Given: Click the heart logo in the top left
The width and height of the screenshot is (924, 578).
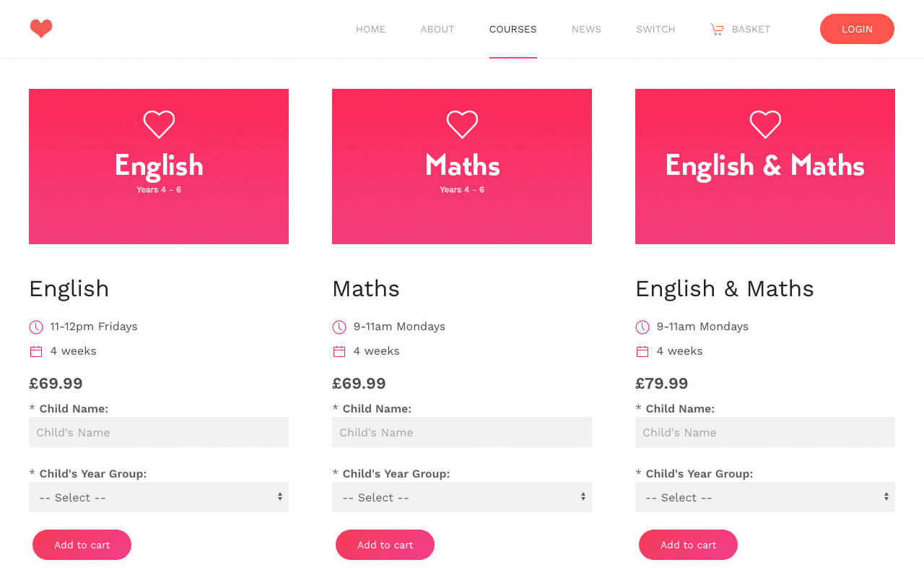Looking at the screenshot, I should click(41, 28).
